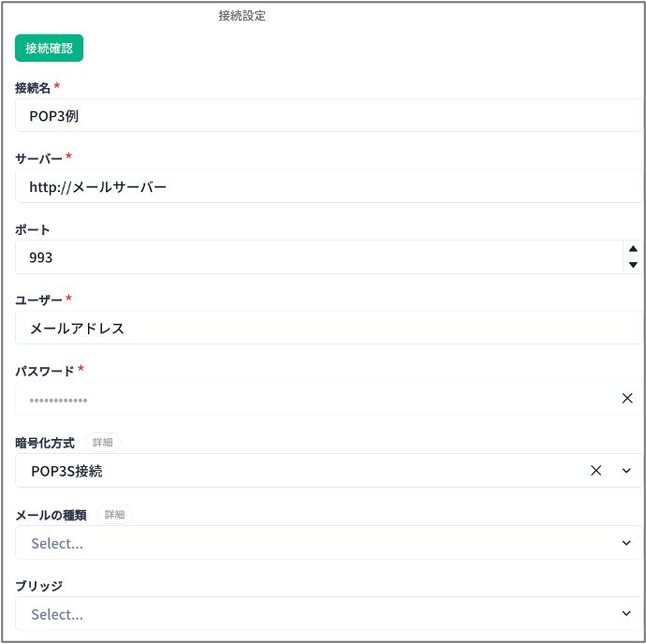Focus the パスワード masked input field
The height and width of the screenshot is (644, 646).
click(x=309, y=400)
